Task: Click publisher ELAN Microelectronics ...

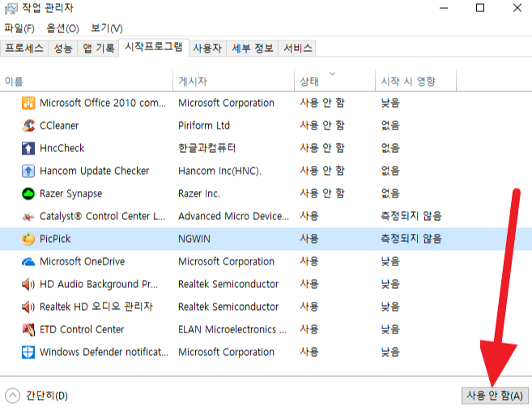Action: click(232, 329)
